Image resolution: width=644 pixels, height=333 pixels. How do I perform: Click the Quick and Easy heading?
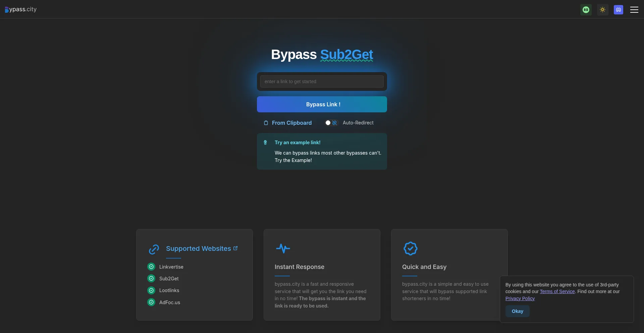(424, 267)
